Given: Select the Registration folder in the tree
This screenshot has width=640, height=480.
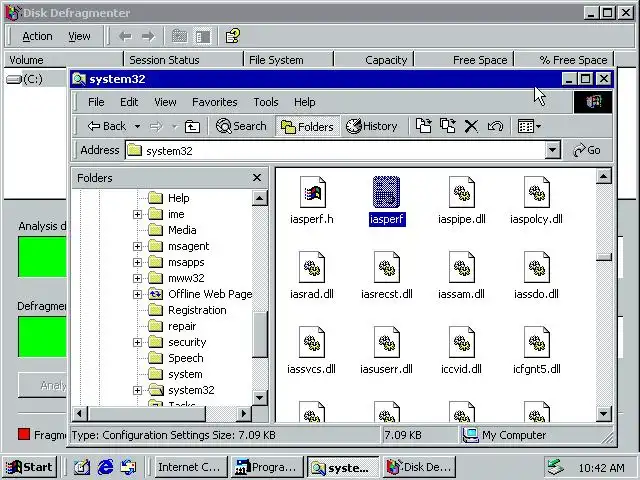Looking at the screenshot, I should 197,310.
